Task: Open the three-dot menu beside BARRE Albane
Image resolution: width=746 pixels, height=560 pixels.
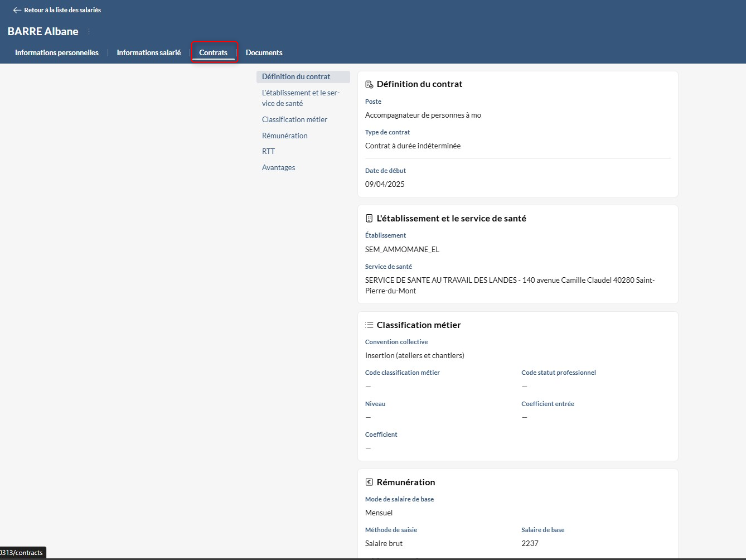Action: (89, 32)
